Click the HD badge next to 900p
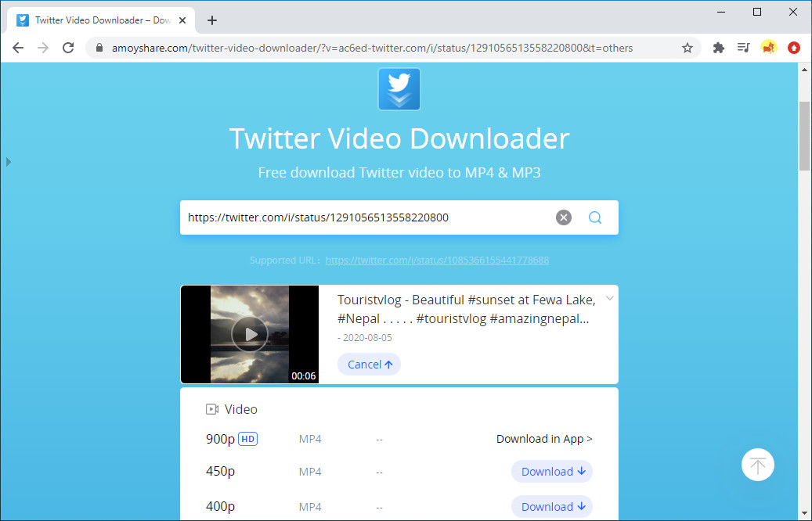Viewport: 812px width, 521px height. point(247,440)
